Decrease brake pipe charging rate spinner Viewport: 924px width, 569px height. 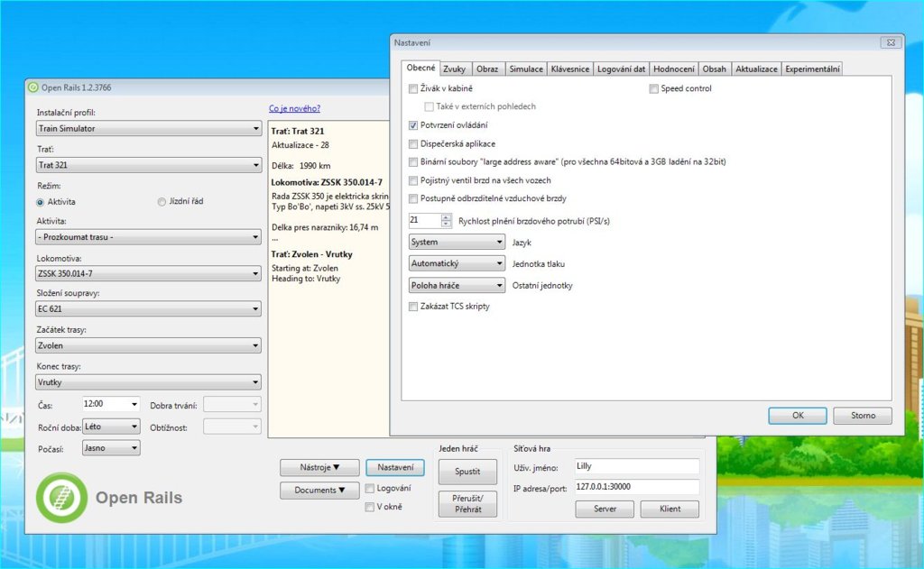point(446,224)
